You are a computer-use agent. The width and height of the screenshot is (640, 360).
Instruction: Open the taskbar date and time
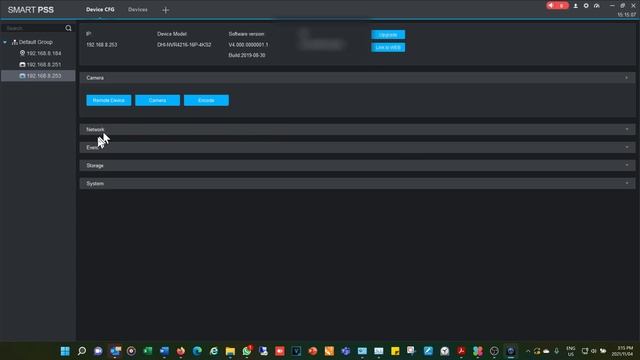(x=622, y=351)
